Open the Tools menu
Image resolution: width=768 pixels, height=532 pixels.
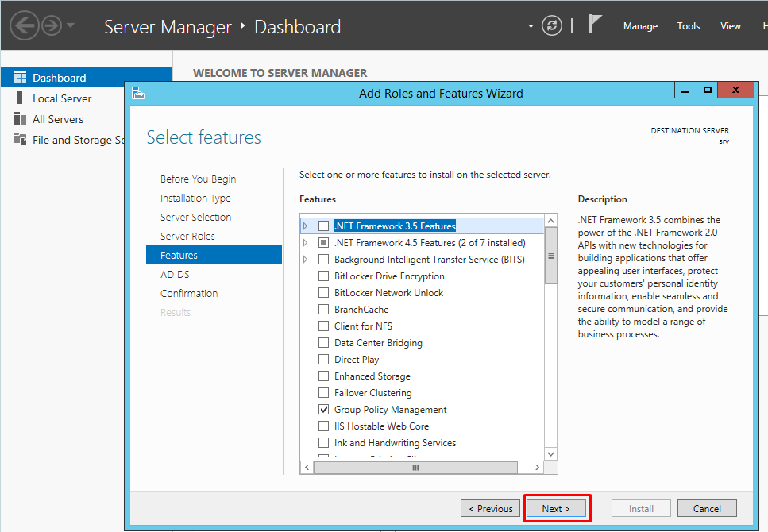(688, 26)
